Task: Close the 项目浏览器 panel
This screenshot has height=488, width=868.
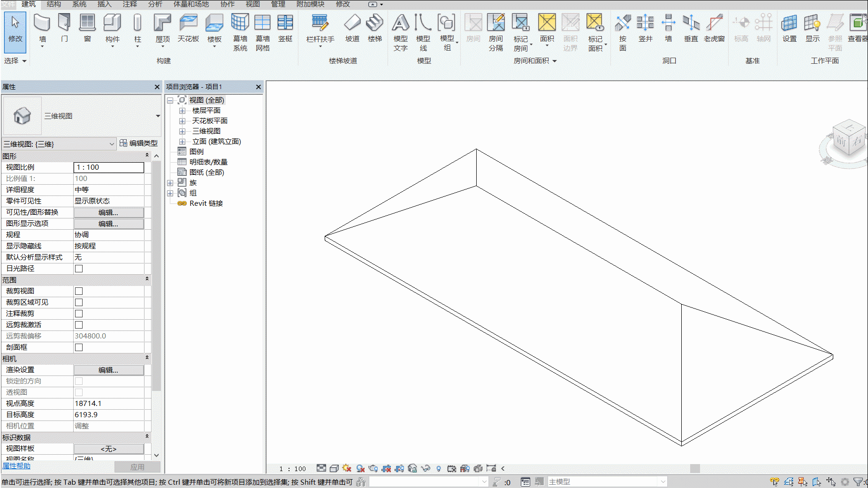Action: coord(258,87)
